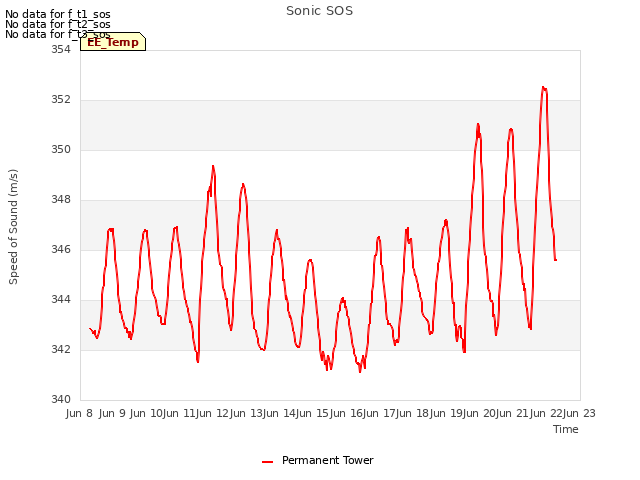The width and height of the screenshot is (640, 480).
Task: Click the EE_Temp annotation label
Action: (113, 42)
